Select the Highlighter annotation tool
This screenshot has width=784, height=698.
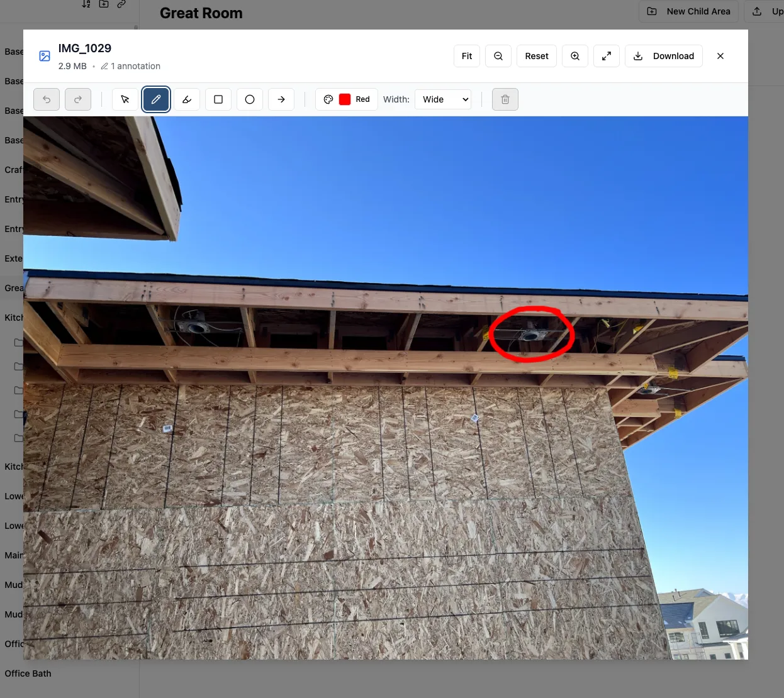(x=187, y=99)
